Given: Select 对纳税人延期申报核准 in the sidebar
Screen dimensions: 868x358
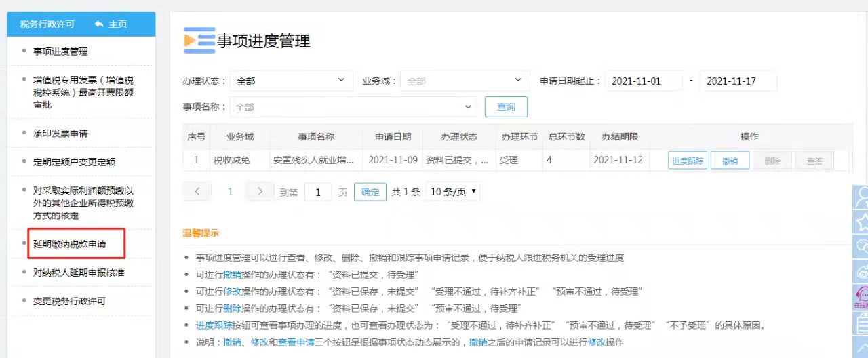Looking at the screenshot, I should pos(79,273).
